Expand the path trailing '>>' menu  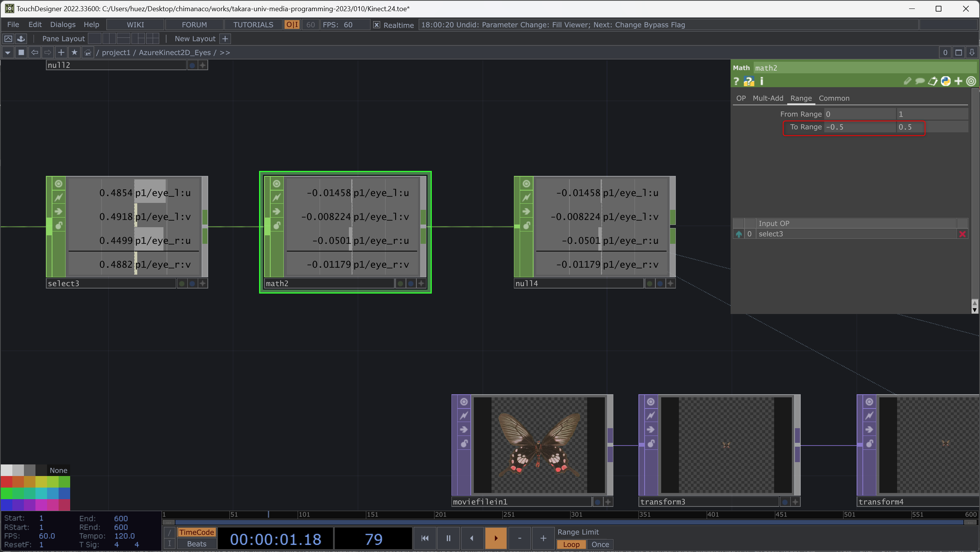click(225, 52)
